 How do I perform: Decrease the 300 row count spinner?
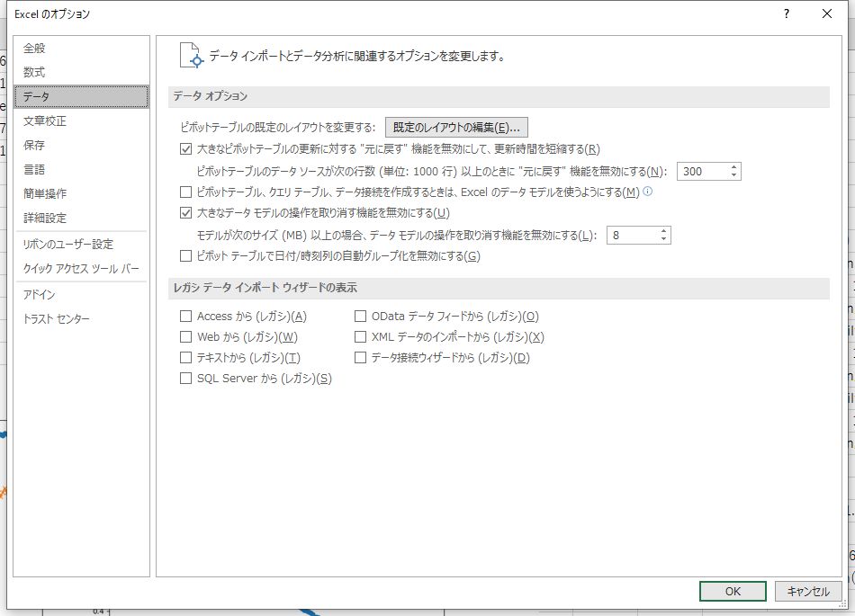[x=733, y=175]
